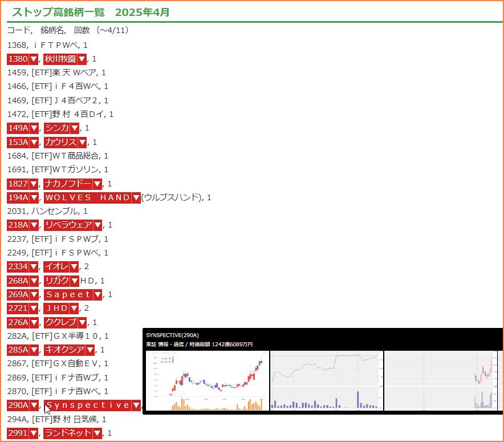Open the candlestick chart with orange volume bars

[x=208, y=380]
